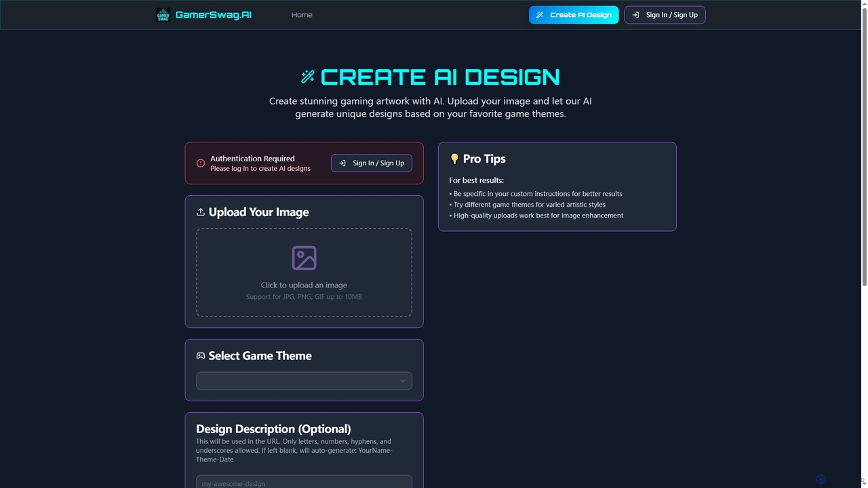This screenshot has height=488, width=868.
Task: Click the Create AI Design header button
Action: coord(574,15)
